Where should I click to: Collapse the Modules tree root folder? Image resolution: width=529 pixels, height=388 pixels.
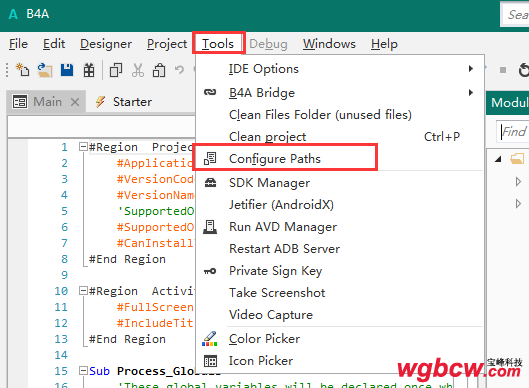pyautogui.click(x=498, y=159)
